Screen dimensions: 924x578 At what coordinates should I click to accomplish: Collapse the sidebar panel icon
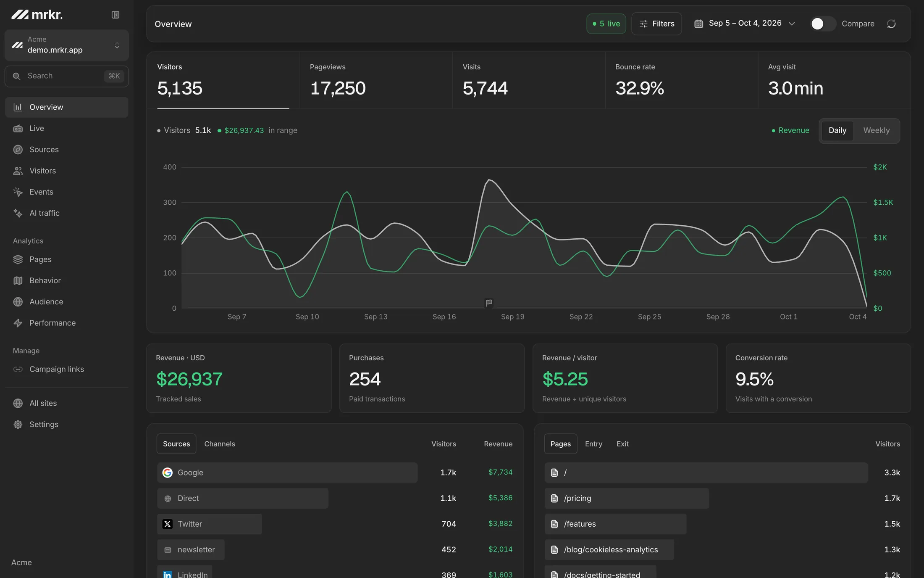pos(115,15)
